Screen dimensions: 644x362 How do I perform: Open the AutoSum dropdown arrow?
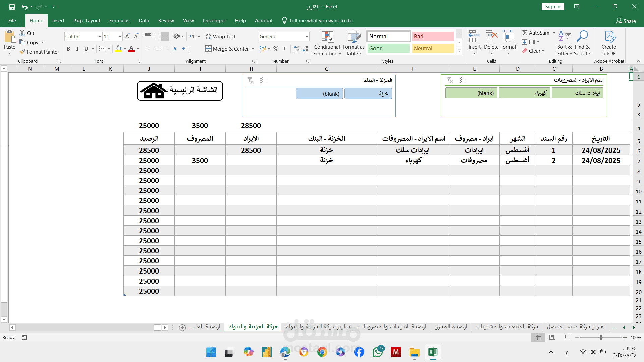tap(554, 33)
